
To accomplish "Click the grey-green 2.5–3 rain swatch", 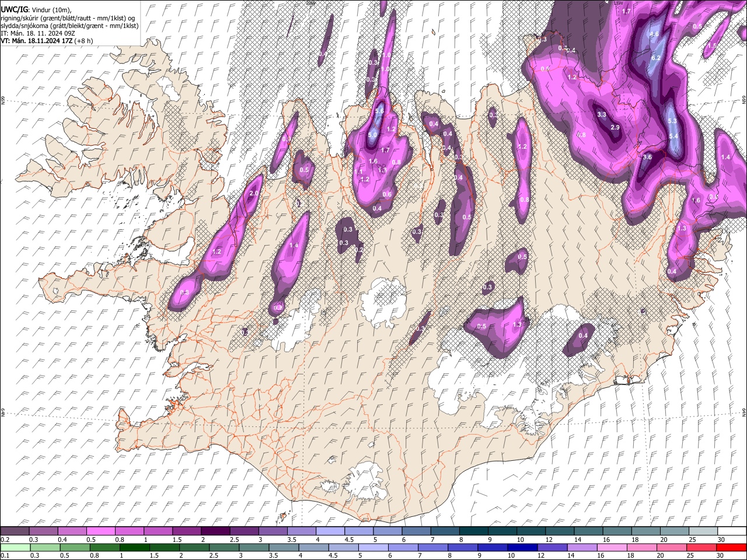I will tap(224, 547).
